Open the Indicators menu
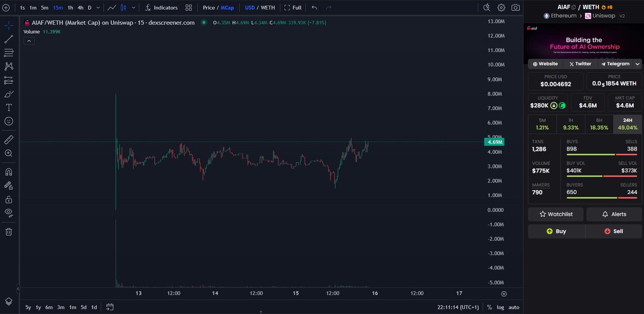The image size is (644, 314). 161,8
